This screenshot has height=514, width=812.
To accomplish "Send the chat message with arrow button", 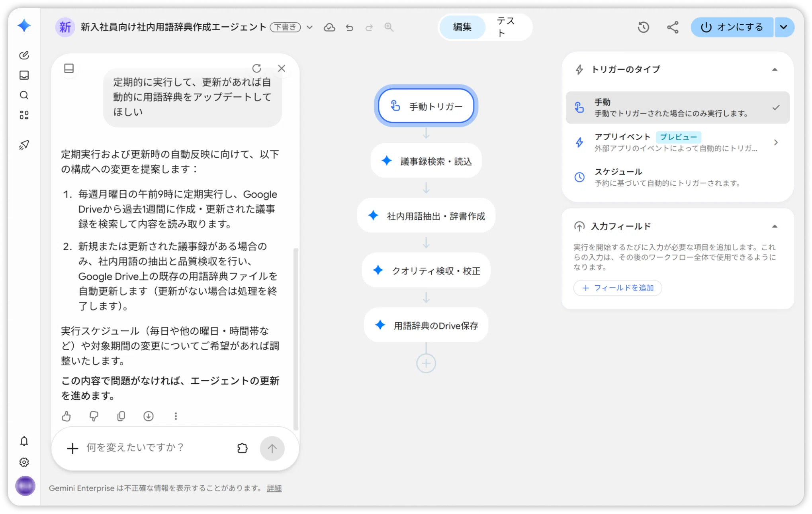I will point(272,448).
